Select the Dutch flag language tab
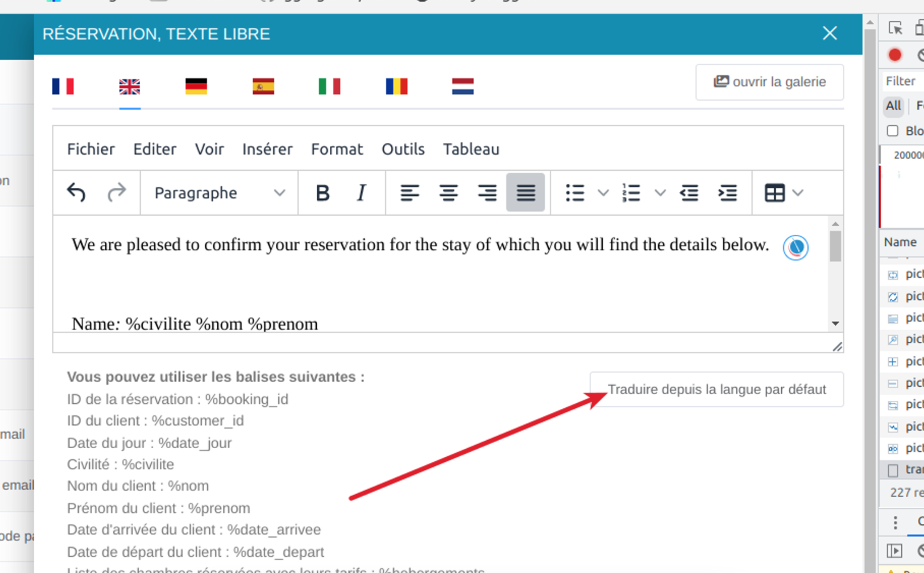 point(463,86)
